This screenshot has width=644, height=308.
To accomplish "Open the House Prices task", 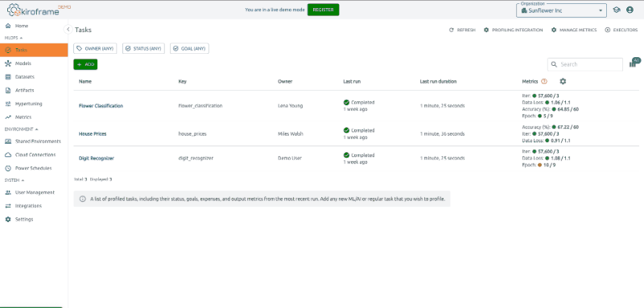I will [93, 134].
